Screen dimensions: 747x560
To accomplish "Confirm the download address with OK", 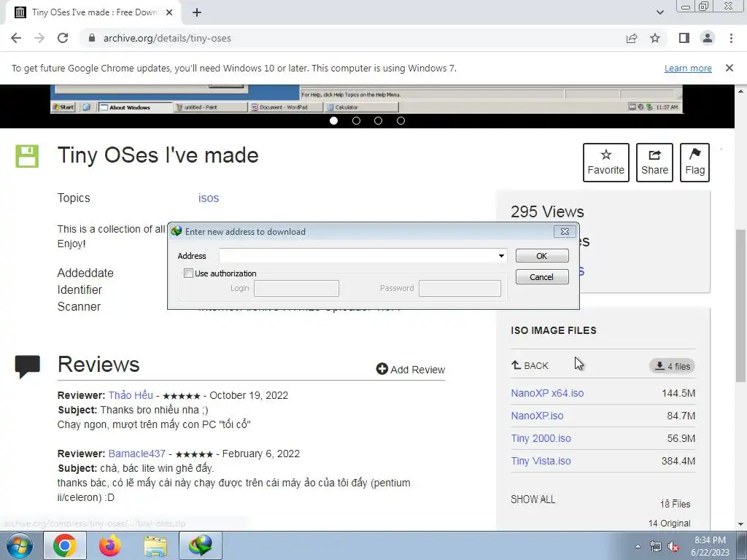I will (542, 256).
